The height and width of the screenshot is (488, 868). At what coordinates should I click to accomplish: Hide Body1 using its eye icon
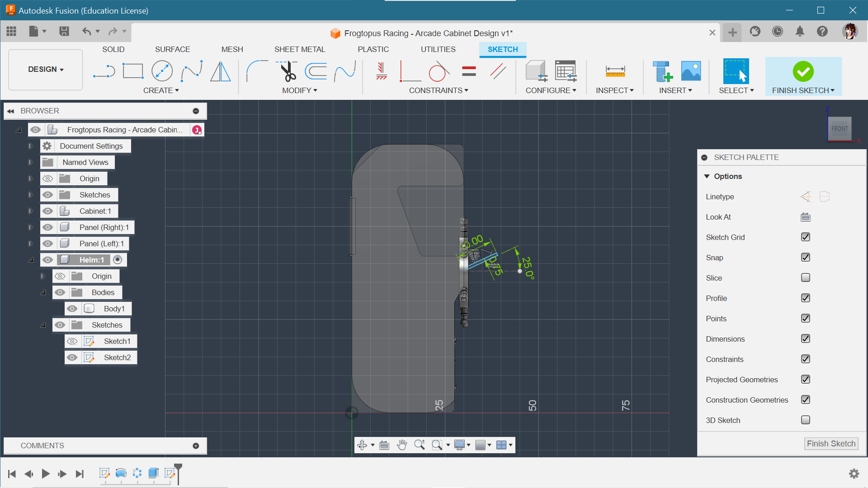point(72,309)
